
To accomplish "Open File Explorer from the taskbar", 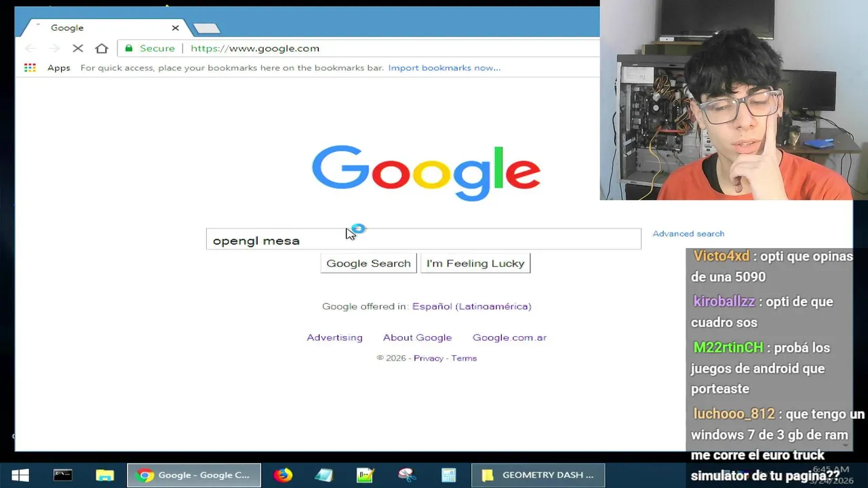I will (104, 475).
